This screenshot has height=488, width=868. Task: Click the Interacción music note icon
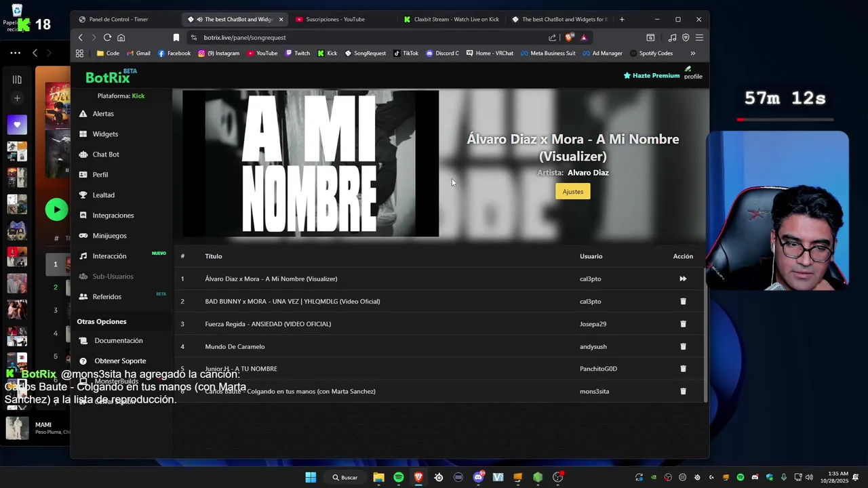[x=83, y=256]
